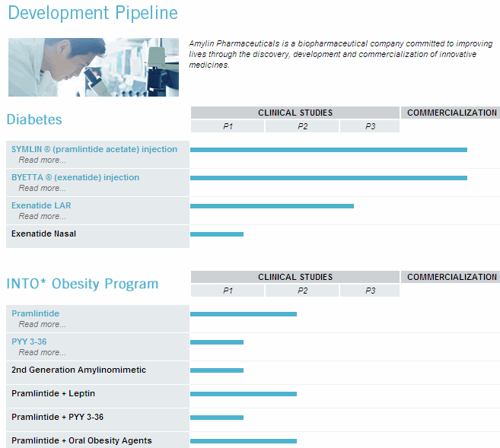The width and height of the screenshot is (500, 448).
Task: Click the P1 column in Obesity table
Action: [228, 291]
